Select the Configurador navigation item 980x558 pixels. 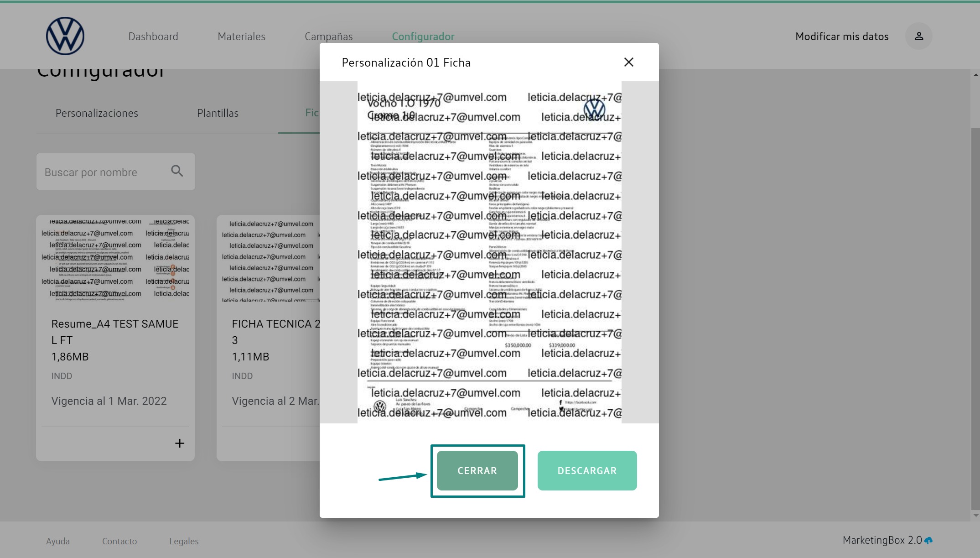click(x=423, y=37)
